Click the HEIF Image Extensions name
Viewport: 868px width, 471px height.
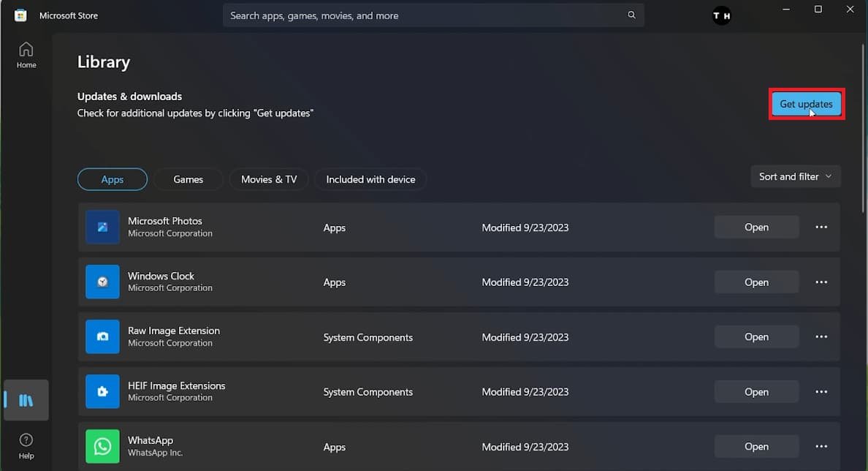tap(177, 385)
